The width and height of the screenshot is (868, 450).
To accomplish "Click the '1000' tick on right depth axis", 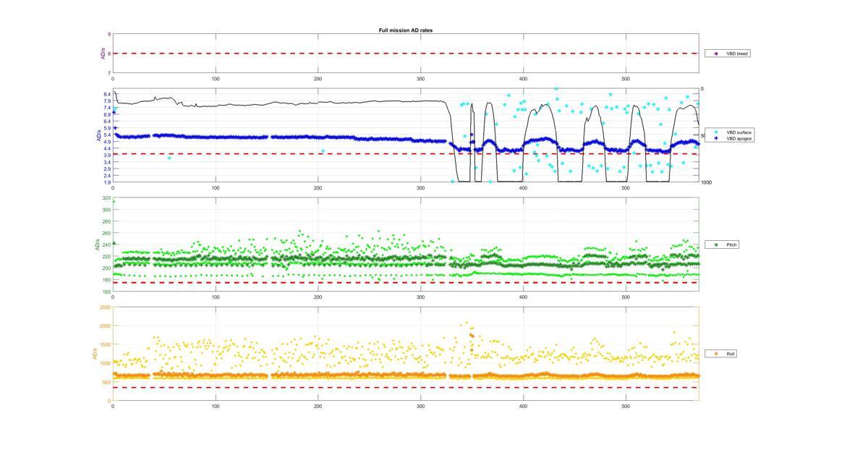I will pos(707,182).
